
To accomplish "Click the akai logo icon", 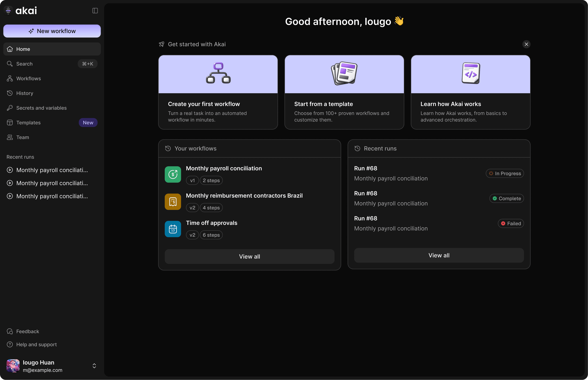I will click(x=8, y=11).
